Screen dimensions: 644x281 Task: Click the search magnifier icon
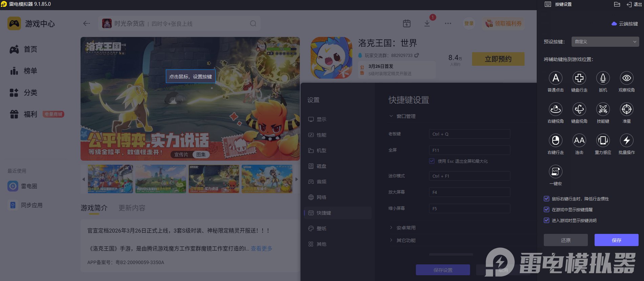point(253,23)
